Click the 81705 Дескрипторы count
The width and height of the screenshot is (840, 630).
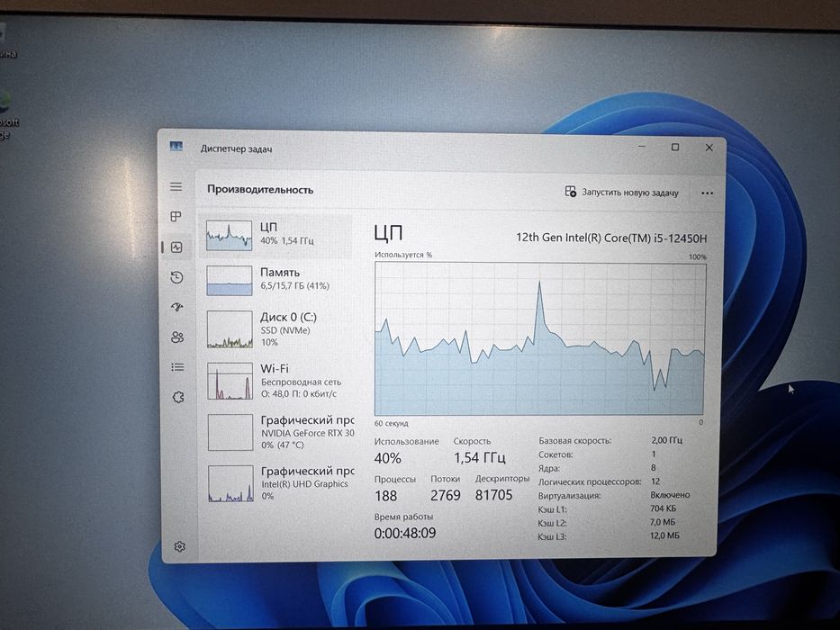tap(494, 494)
